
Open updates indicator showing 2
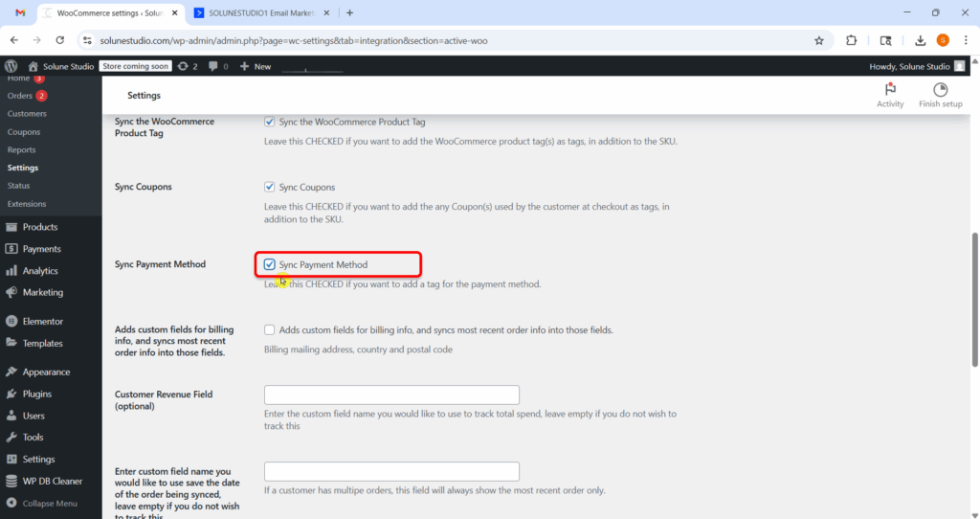(x=188, y=66)
